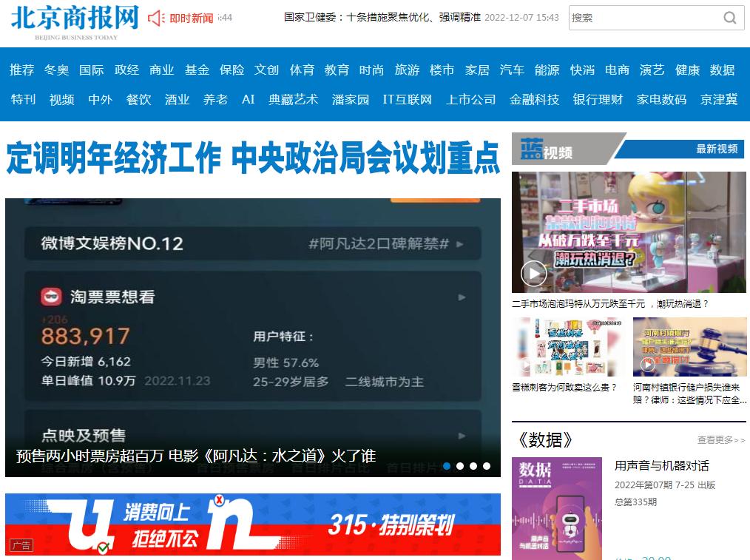The width and height of the screenshot is (750, 560).
Task: Click the 最新视频 tab
Action: 717,149
